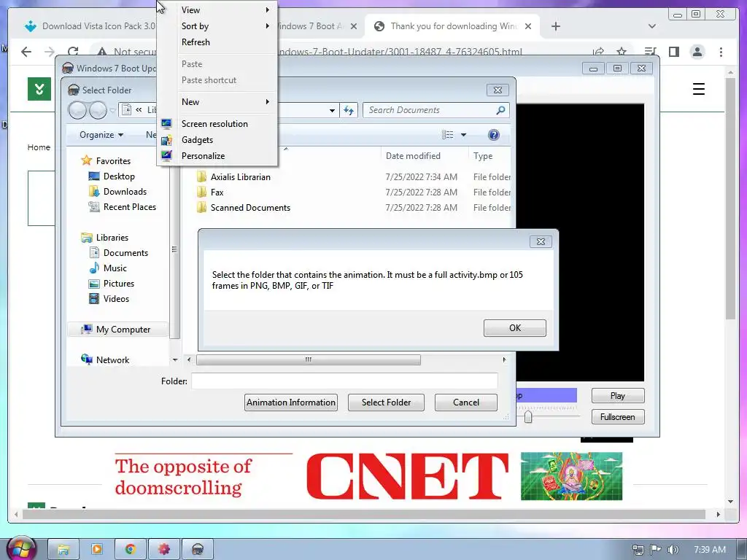Select the Videos library

pos(116,298)
